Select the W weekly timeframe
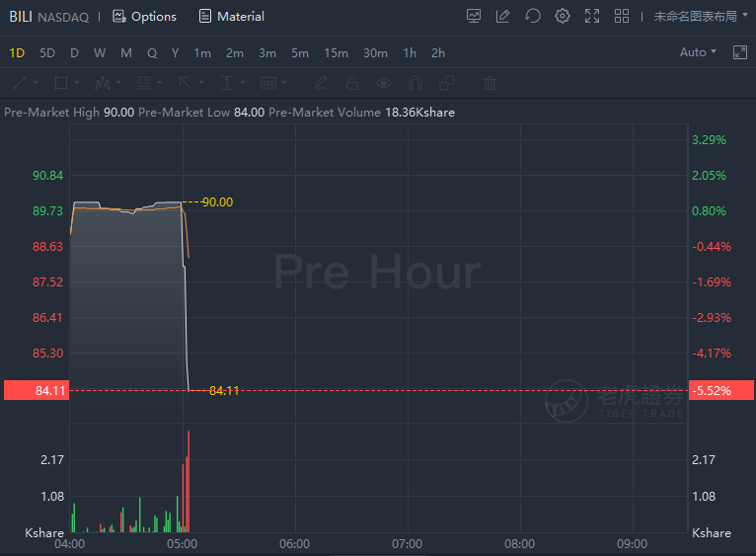Image resolution: width=756 pixels, height=556 pixels. (x=100, y=52)
